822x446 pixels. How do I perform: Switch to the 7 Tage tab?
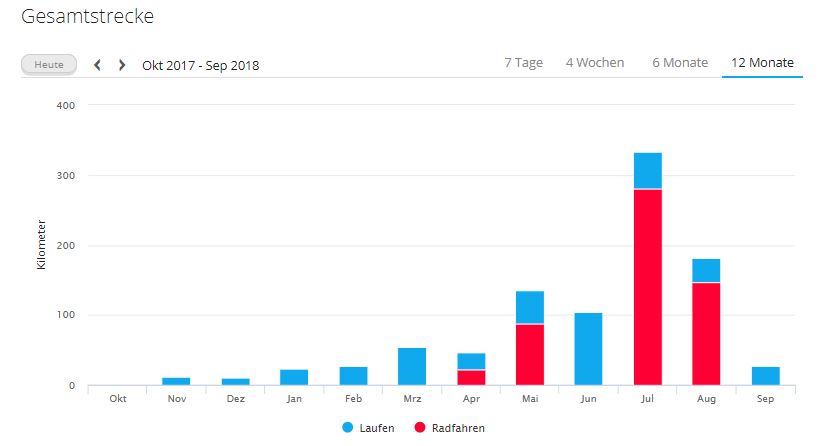click(523, 63)
